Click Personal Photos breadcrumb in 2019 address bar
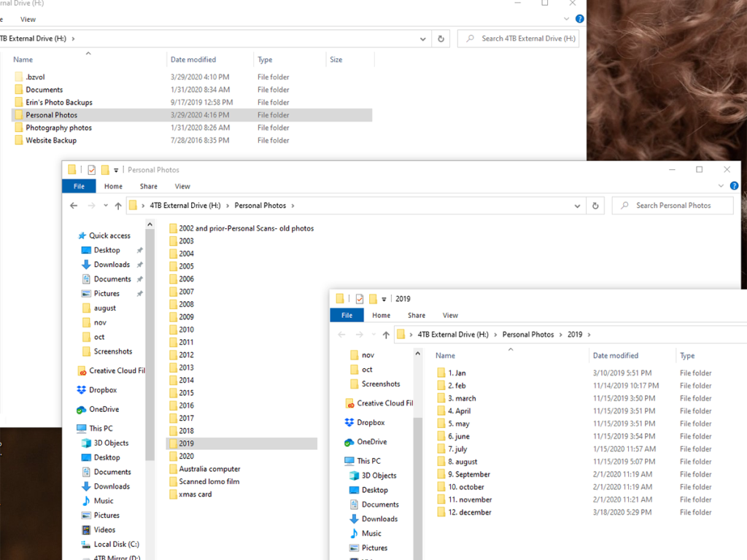747x560 pixels. 527,335
